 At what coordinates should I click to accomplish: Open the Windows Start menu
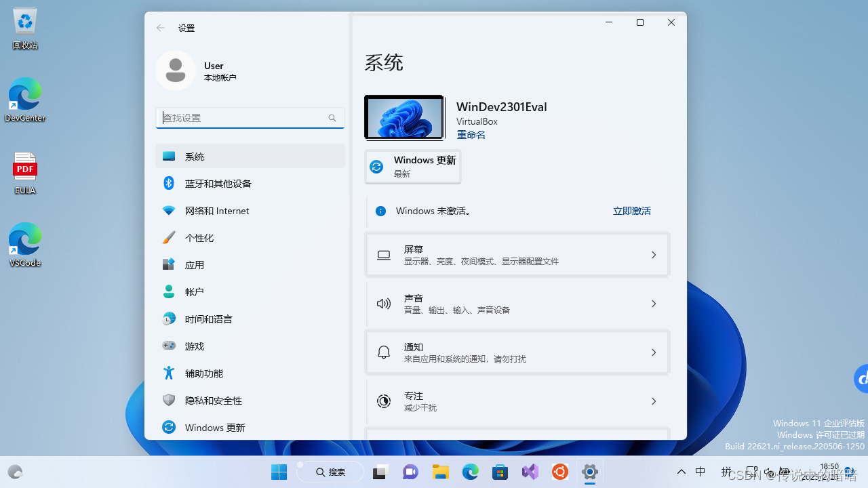279,472
